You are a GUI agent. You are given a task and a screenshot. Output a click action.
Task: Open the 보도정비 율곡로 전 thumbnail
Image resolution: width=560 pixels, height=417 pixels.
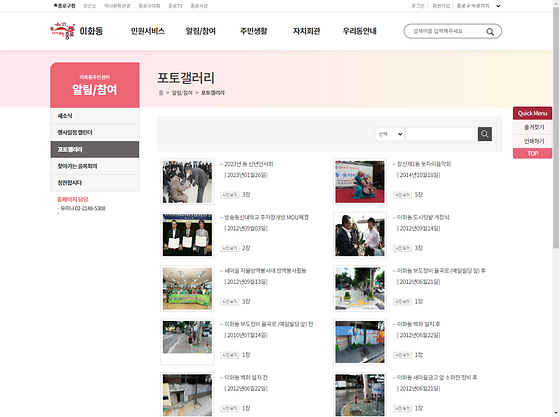[x=187, y=342]
